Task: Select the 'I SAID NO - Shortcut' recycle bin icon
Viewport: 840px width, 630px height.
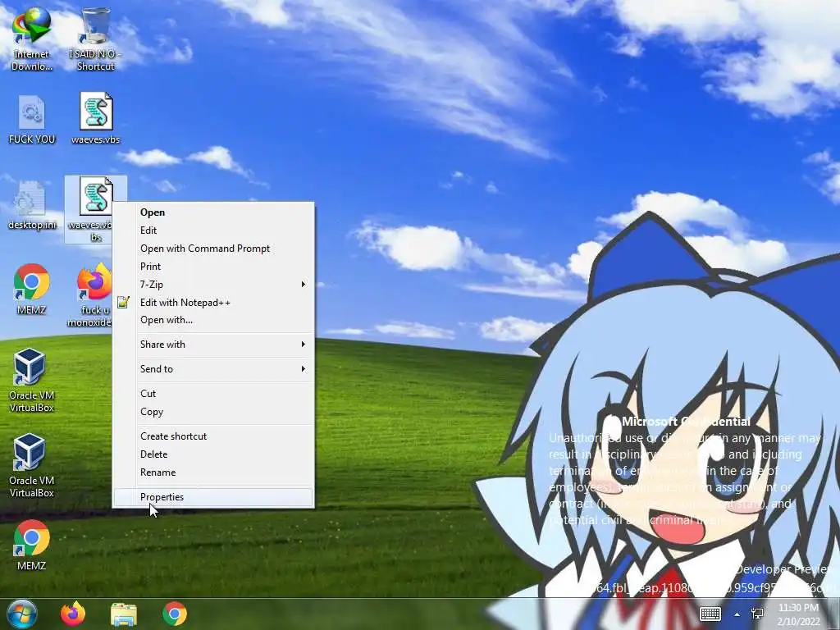Action: [95, 39]
